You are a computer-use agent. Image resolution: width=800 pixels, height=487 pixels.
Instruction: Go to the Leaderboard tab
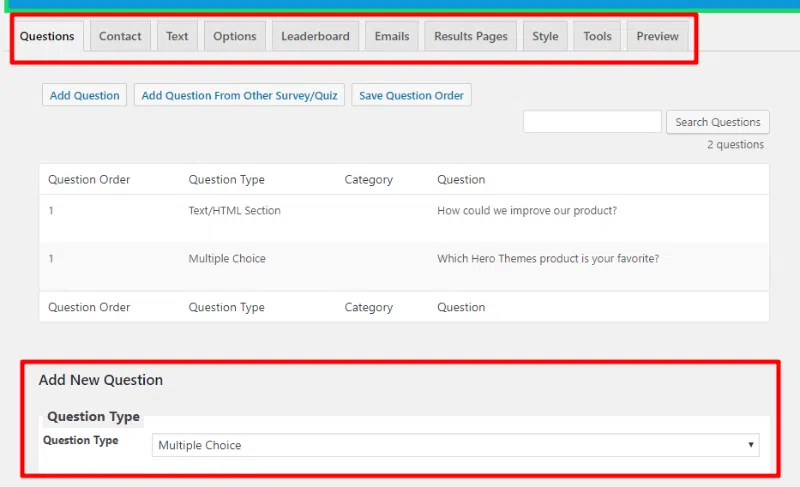(x=315, y=36)
